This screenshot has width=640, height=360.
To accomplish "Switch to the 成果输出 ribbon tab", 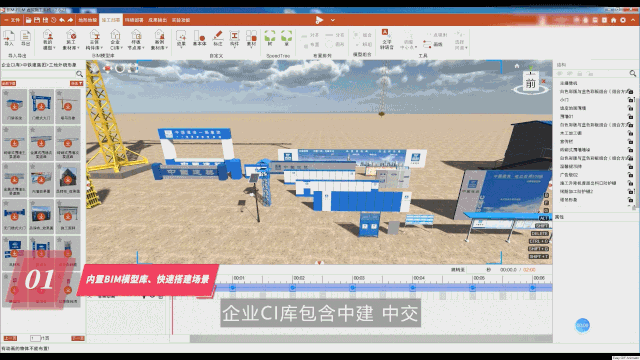I will 158,20.
